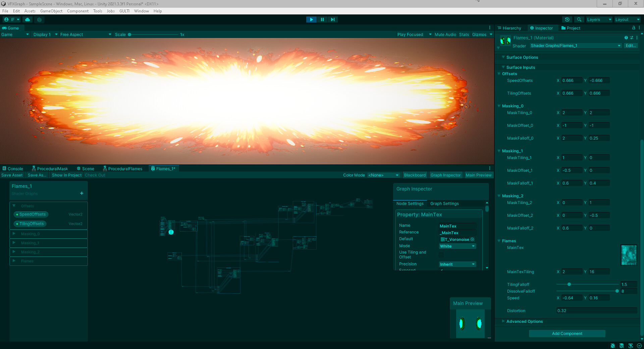The width and height of the screenshot is (644, 349).
Task: Open the global search magnifier icon
Action: point(579,19)
